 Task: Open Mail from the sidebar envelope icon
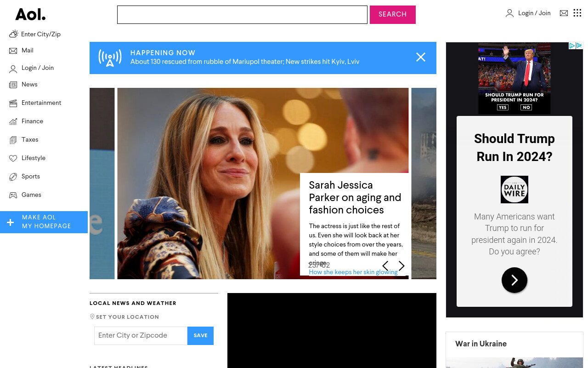[13, 51]
